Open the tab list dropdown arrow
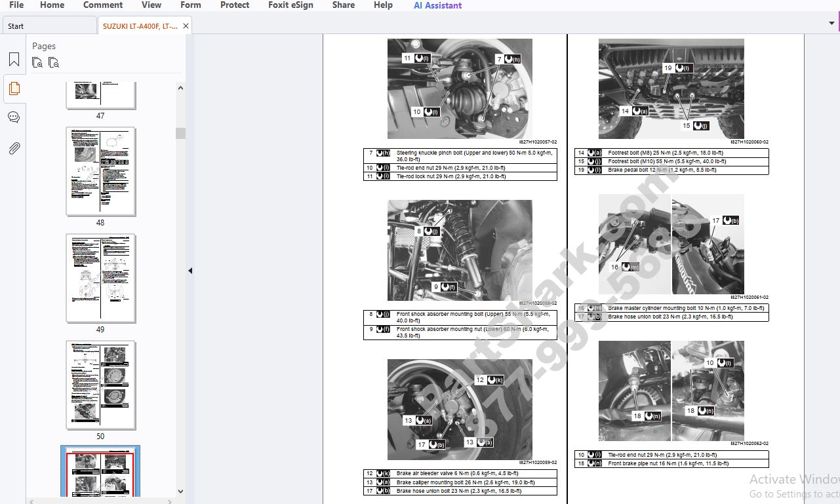Screen dimensions: 840x504 [x=832, y=24]
